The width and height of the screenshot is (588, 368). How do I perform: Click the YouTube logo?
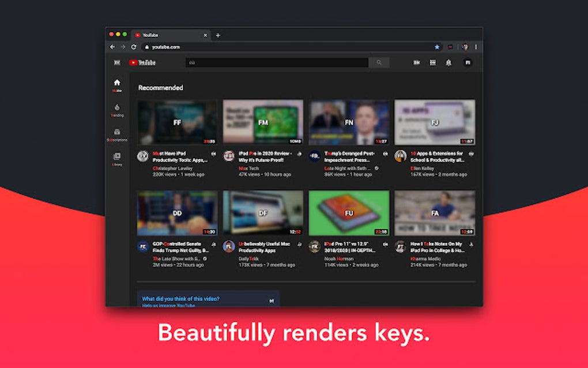pyautogui.click(x=142, y=63)
